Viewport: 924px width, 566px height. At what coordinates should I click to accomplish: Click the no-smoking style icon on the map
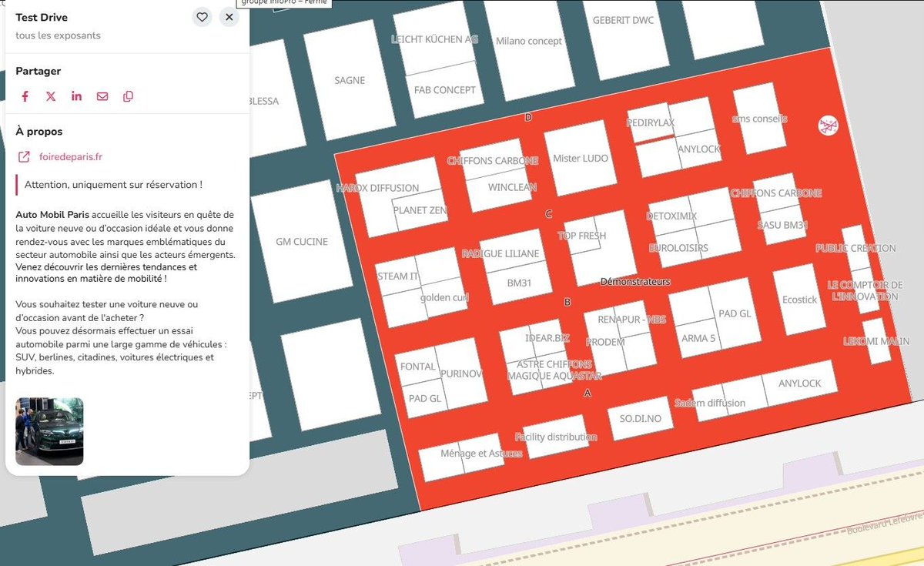point(828,126)
